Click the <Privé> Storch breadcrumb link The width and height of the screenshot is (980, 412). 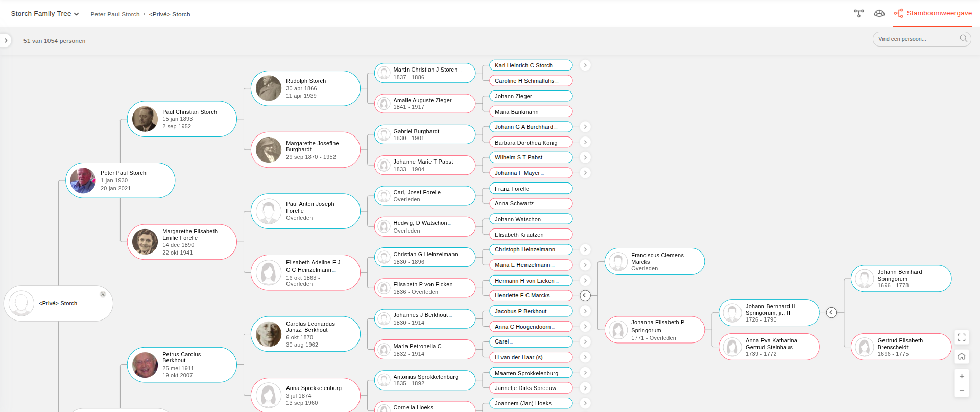coord(170,14)
